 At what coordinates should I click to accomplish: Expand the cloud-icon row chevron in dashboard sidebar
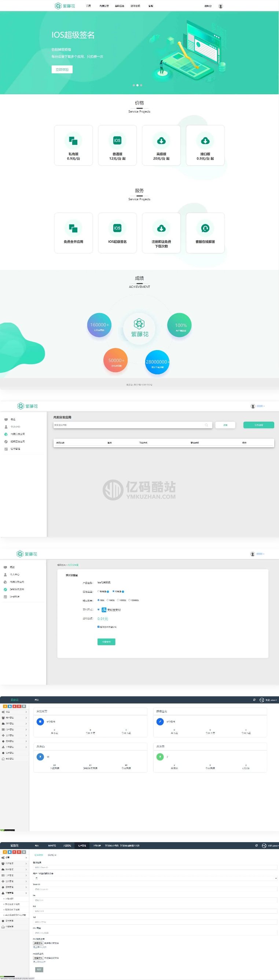pyautogui.click(x=26, y=724)
